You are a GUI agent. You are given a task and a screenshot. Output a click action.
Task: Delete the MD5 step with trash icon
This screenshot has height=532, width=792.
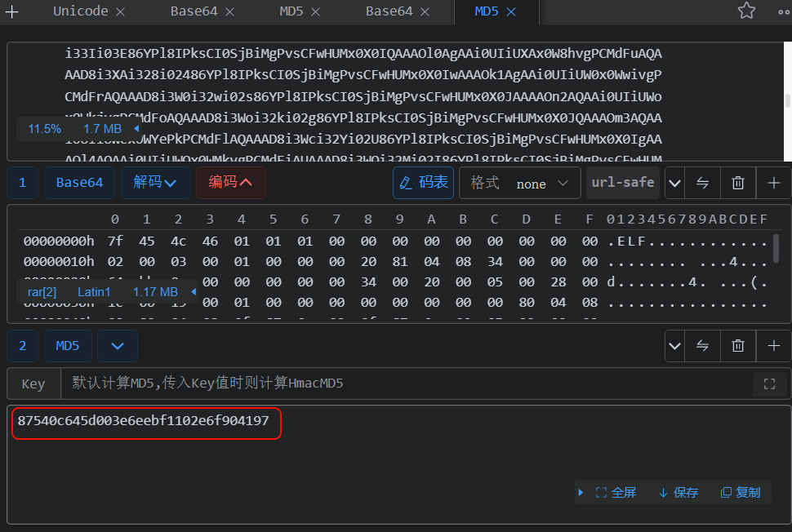738,346
